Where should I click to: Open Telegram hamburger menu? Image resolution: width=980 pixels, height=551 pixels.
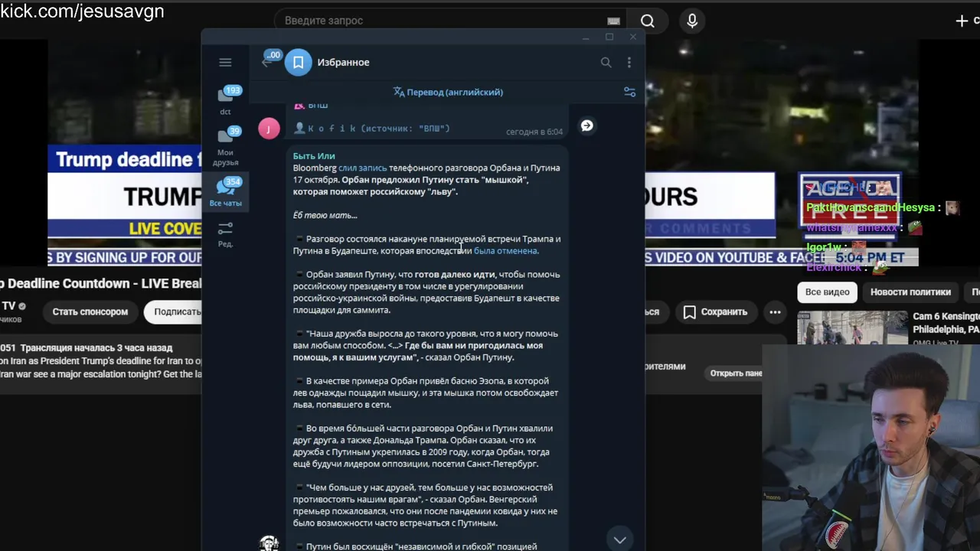pyautogui.click(x=225, y=63)
